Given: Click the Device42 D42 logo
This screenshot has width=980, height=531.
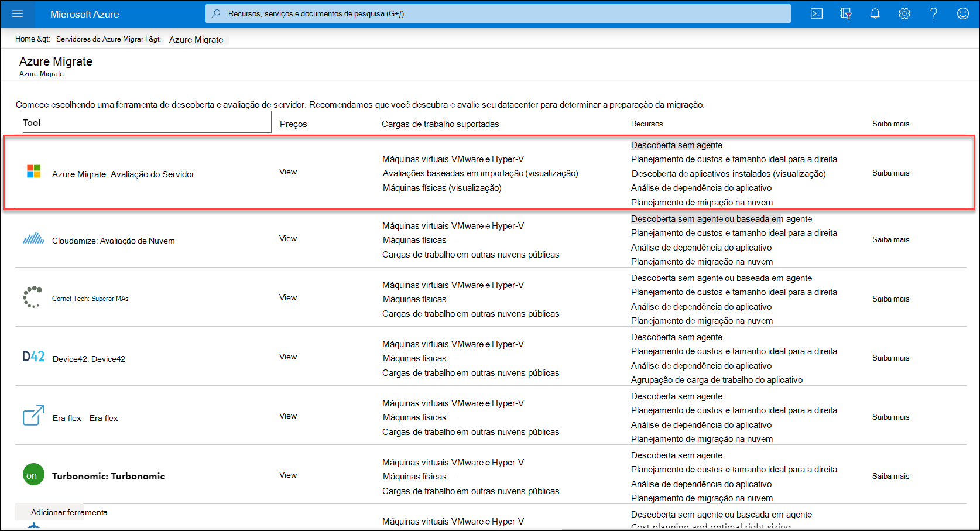Looking at the screenshot, I should (x=33, y=356).
